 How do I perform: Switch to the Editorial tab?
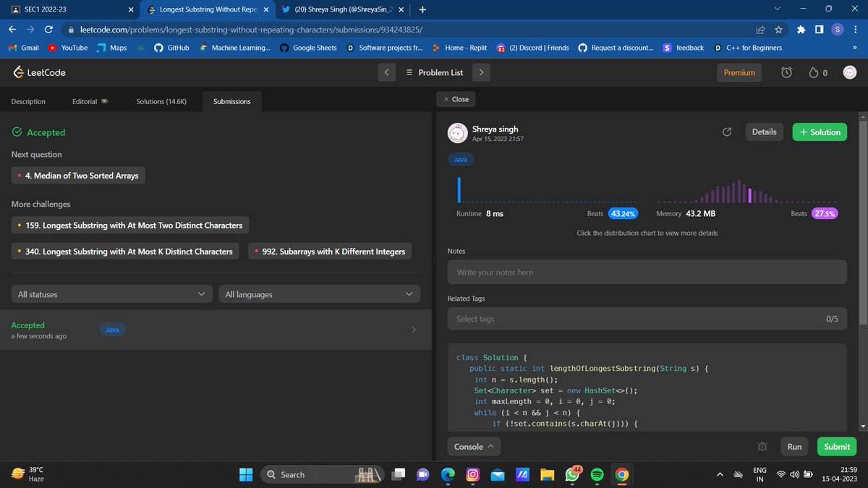pyautogui.click(x=90, y=101)
